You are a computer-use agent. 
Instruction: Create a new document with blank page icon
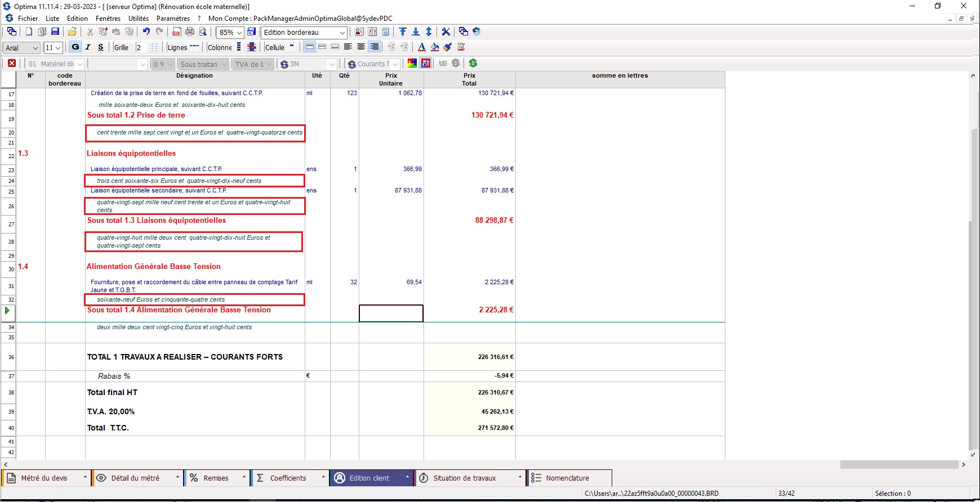(29, 32)
